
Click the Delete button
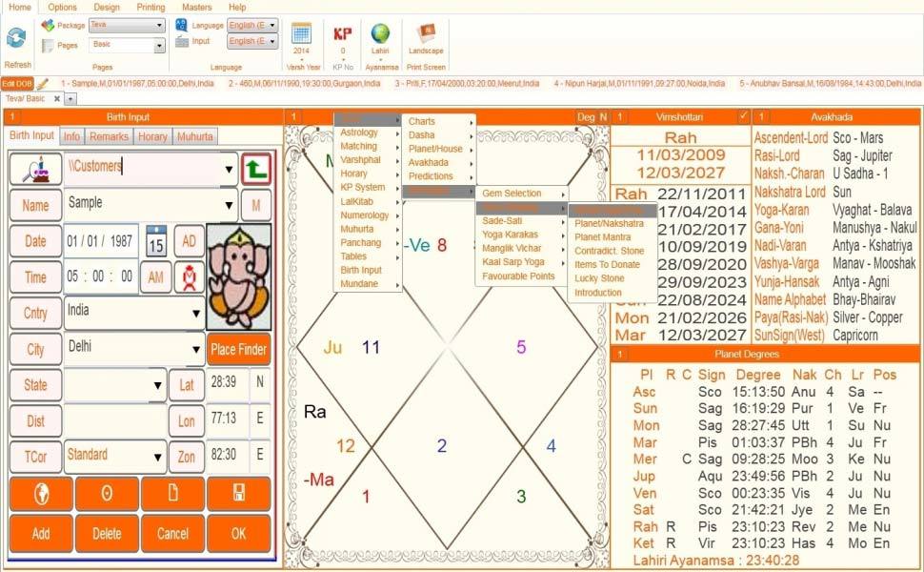click(x=107, y=534)
